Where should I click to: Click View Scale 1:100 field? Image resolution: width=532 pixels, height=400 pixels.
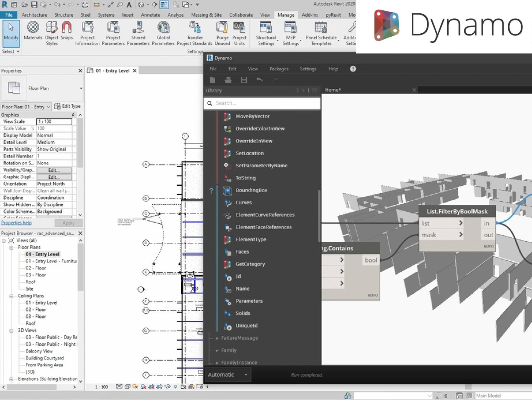point(54,121)
